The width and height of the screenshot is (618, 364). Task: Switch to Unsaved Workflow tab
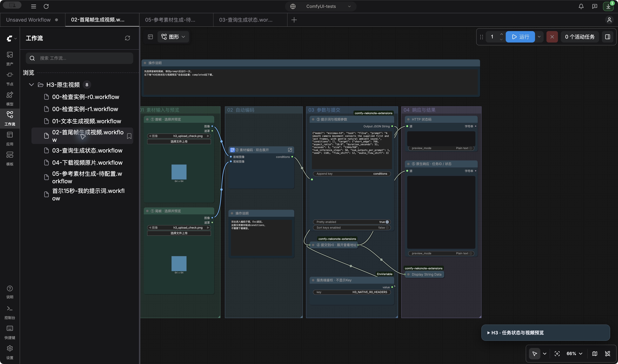click(x=32, y=20)
